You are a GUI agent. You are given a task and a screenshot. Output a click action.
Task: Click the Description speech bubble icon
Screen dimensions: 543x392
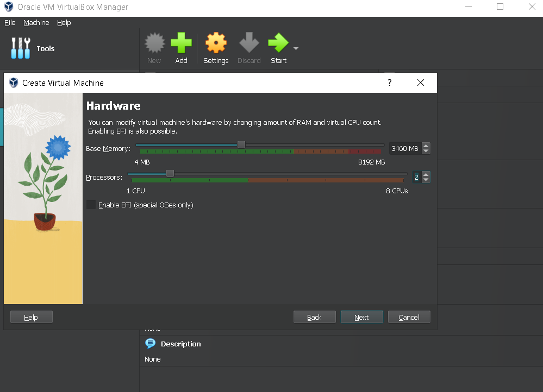pos(151,343)
